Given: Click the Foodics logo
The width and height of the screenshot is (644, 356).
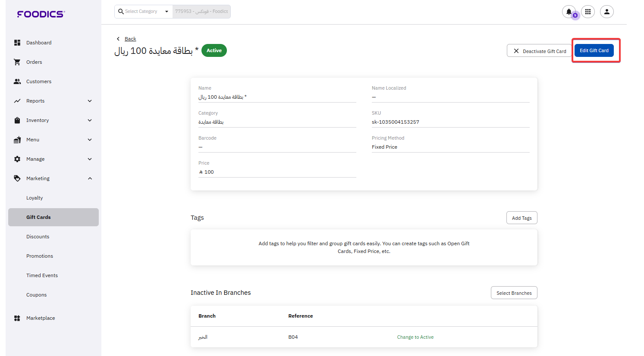Looking at the screenshot, I should (41, 14).
